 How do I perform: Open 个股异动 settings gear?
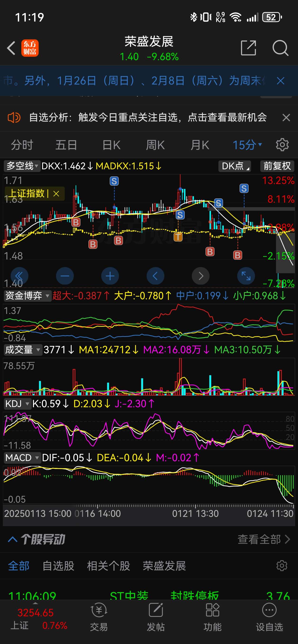pos(282,566)
